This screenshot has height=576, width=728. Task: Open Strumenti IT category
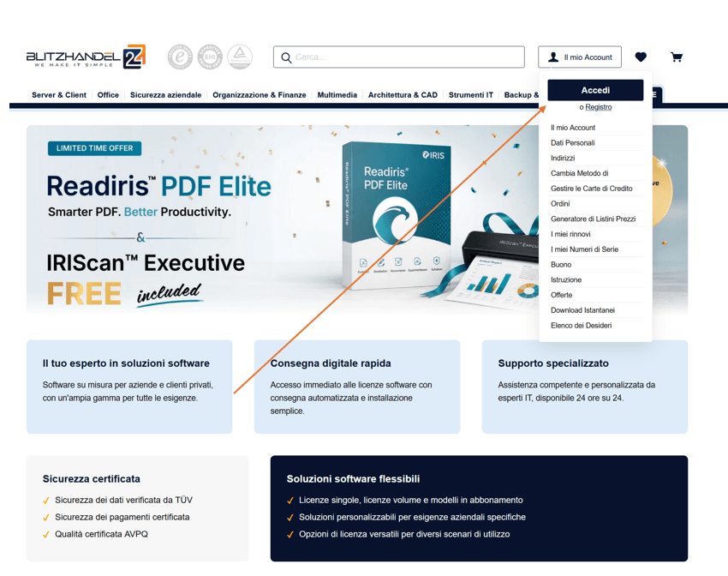click(x=471, y=95)
